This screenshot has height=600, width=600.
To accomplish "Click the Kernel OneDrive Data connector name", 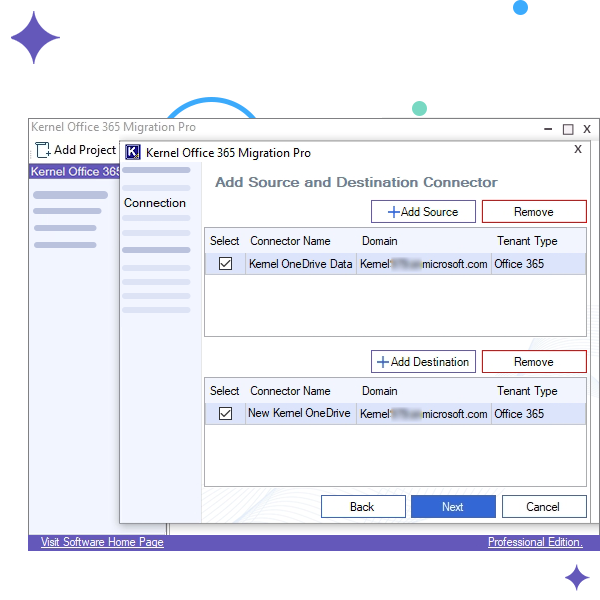I will [x=300, y=264].
